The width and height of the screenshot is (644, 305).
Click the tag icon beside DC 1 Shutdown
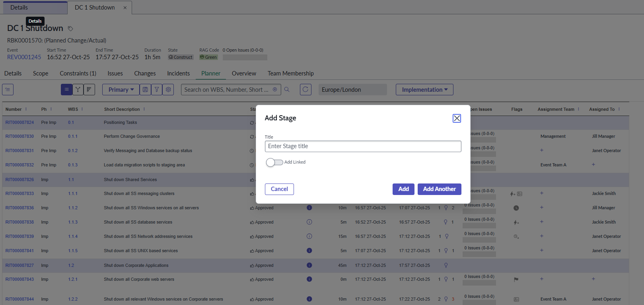click(70, 29)
